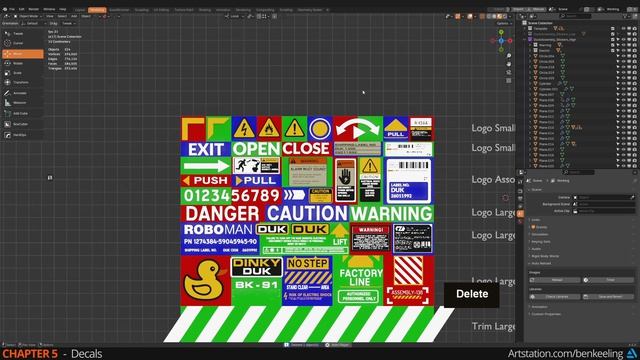This screenshot has width=640, height=360.
Task: Open the Output properties tab
Action: pyautogui.click(x=520, y=199)
